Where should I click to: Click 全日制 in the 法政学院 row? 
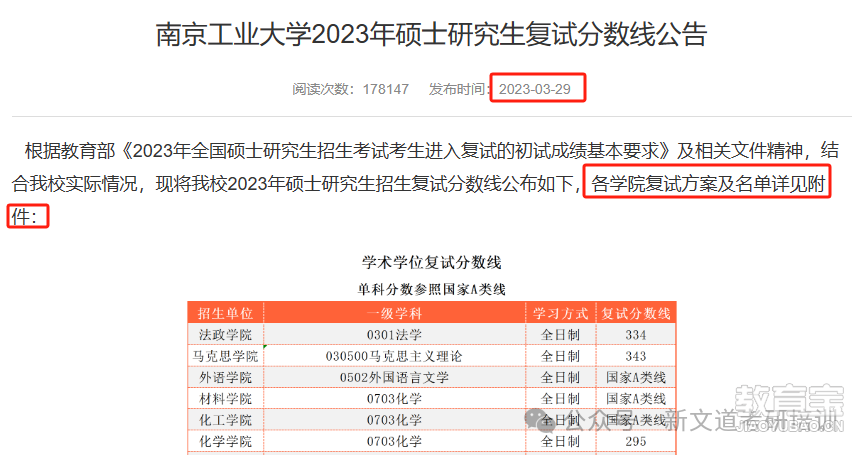click(560, 335)
